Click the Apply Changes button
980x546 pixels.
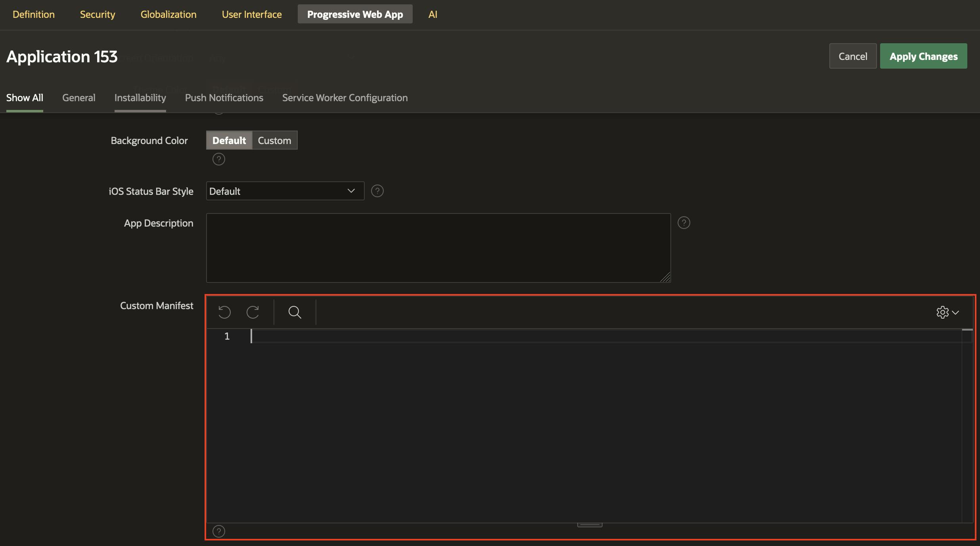(x=924, y=55)
